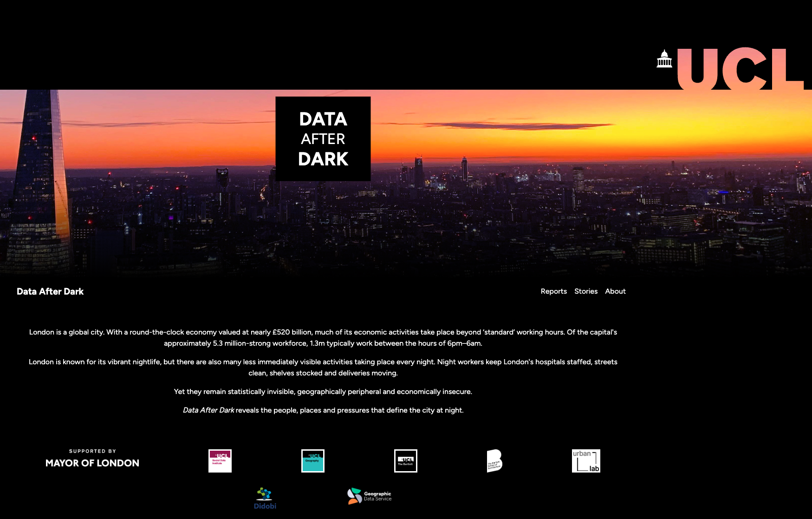Visit the Didobi partner logo
This screenshot has height=519, width=812.
coord(265,498)
